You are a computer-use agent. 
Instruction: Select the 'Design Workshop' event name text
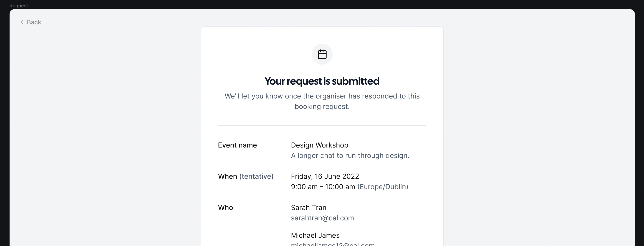coord(319,145)
